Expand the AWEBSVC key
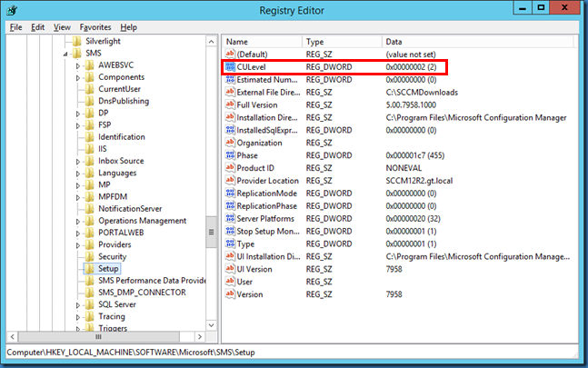Image resolution: width=588 pixels, height=368 pixels. (x=78, y=66)
